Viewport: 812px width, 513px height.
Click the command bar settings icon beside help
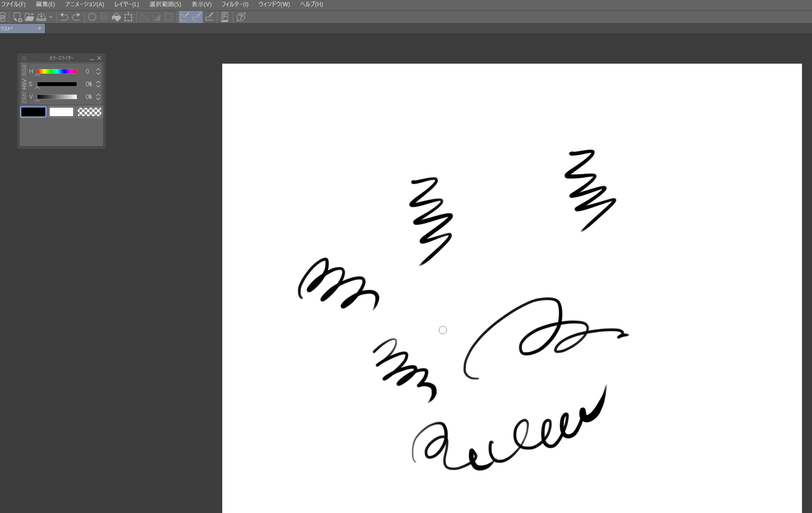[225, 17]
